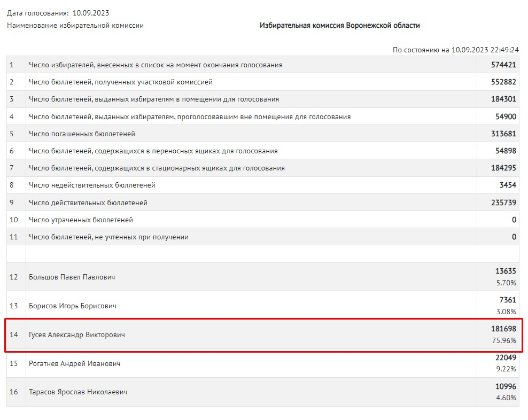Select the percentage 5.70%
The height and width of the screenshot is (420, 528).
pos(506,283)
